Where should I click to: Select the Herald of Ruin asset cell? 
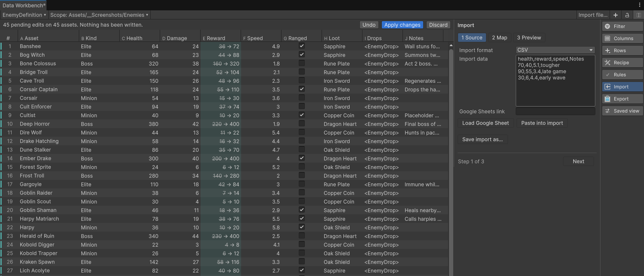click(x=48, y=236)
